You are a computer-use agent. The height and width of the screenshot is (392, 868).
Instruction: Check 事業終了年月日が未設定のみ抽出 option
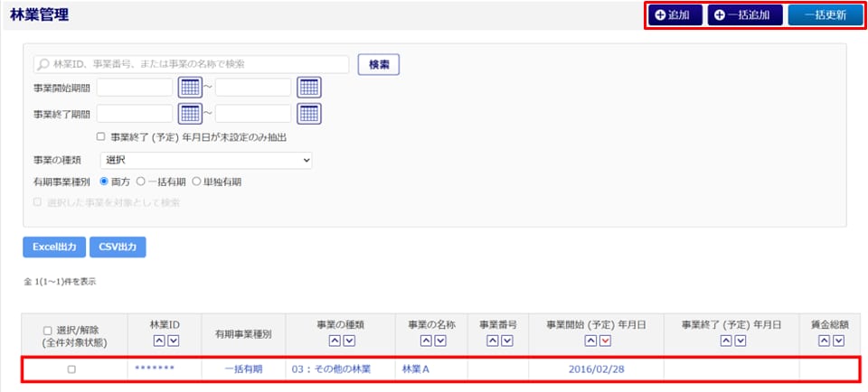100,137
